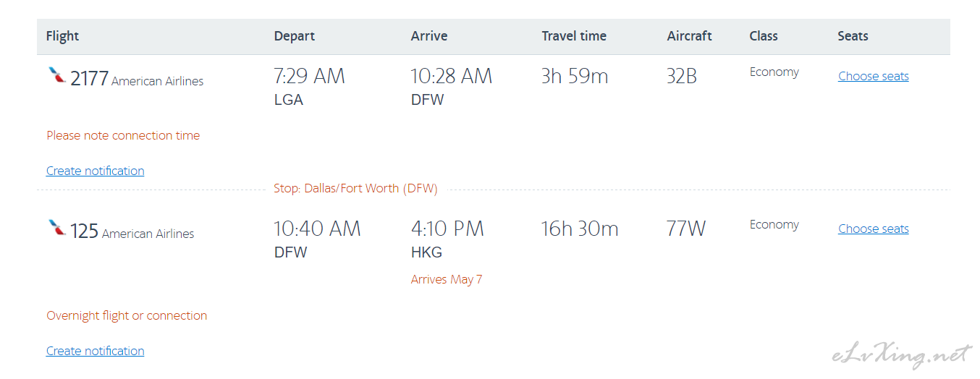Click the Flight column header
This screenshot has width=980, height=379.
point(62,36)
